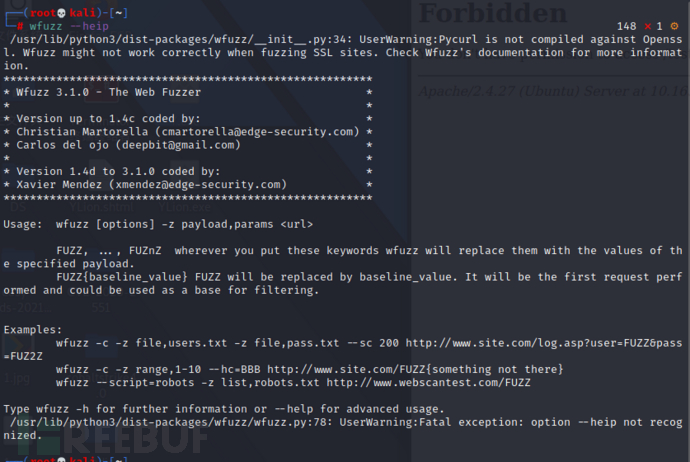Click the faded YLion.shtml desktop icon label
The width and height of the screenshot is (690, 462).
coord(102,207)
